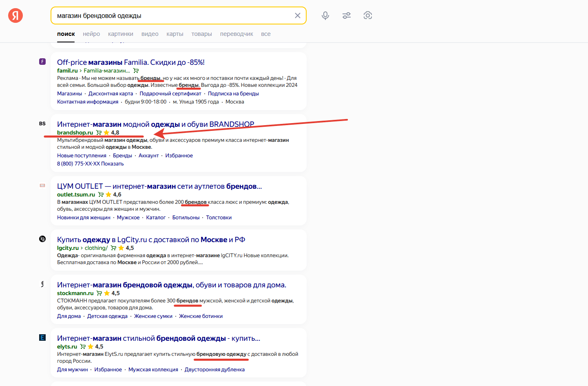Screen dimensions: 588x386
Task: Open the Yandex logo home link
Action: coord(15,15)
